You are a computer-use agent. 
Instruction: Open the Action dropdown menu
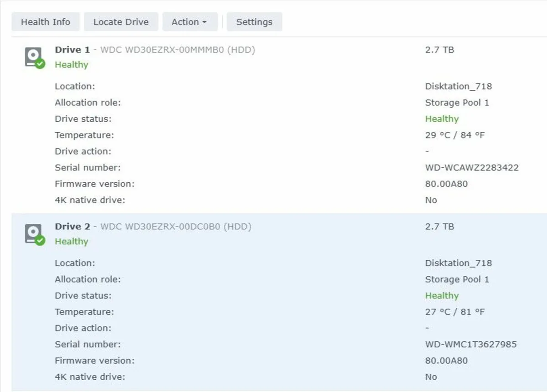190,22
